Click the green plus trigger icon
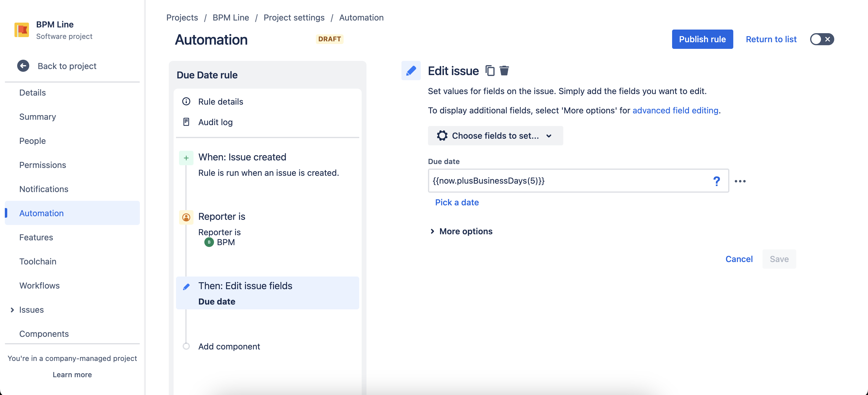The image size is (868, 395). coord(186,158)
